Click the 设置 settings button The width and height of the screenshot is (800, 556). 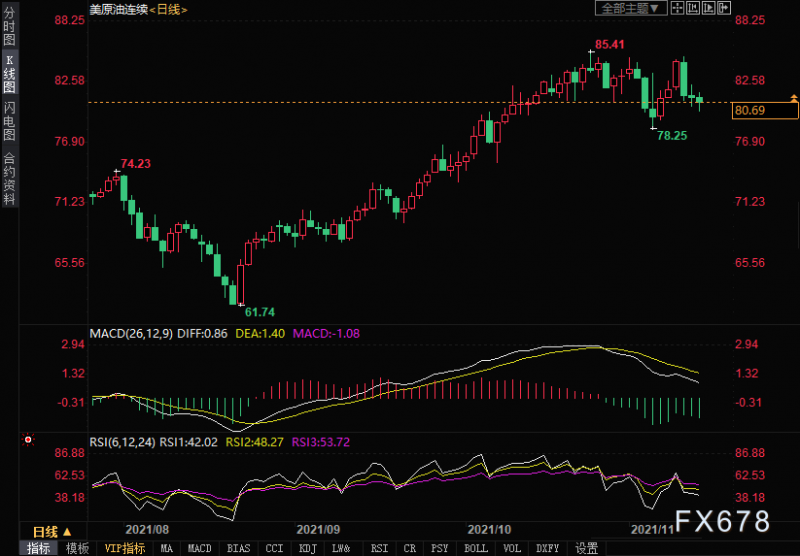point(586,548)
